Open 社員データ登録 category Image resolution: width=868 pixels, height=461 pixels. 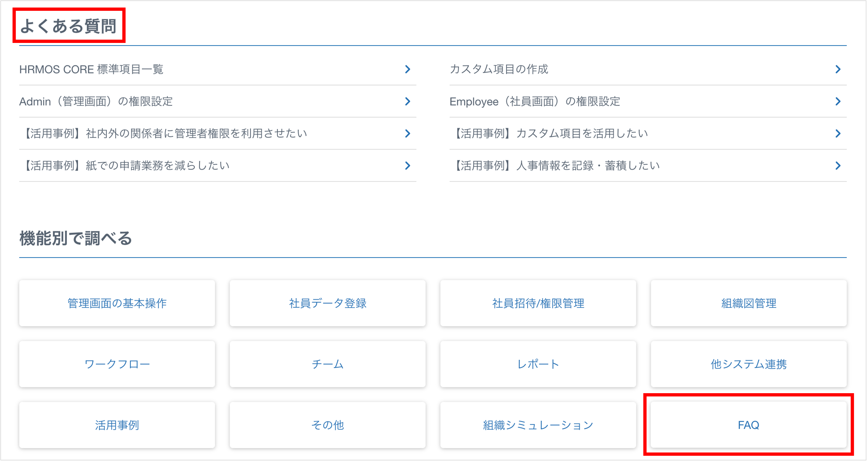tap(327, 303)
